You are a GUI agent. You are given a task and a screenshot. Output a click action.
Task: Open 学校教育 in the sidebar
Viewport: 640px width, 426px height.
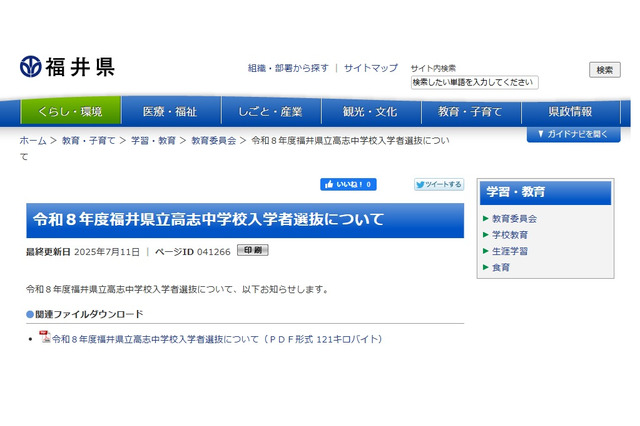pyautogui.click(x=510, y=235)
